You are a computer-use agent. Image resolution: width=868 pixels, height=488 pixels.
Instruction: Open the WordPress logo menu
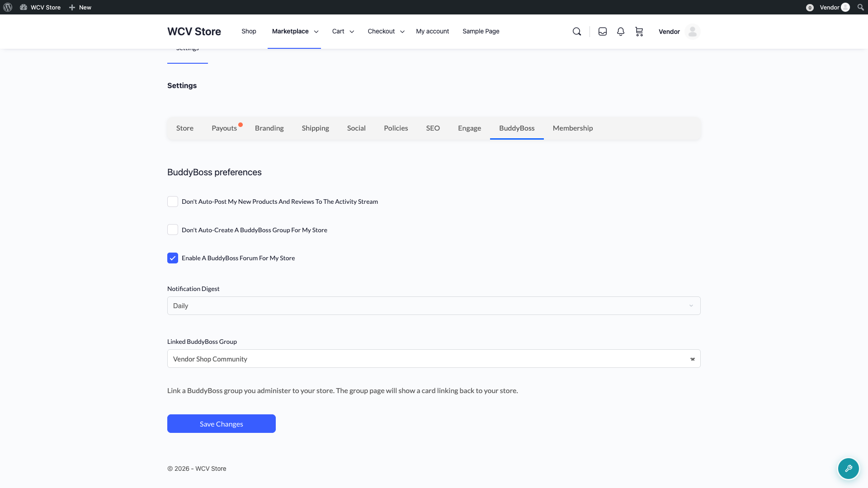(8, 7)
